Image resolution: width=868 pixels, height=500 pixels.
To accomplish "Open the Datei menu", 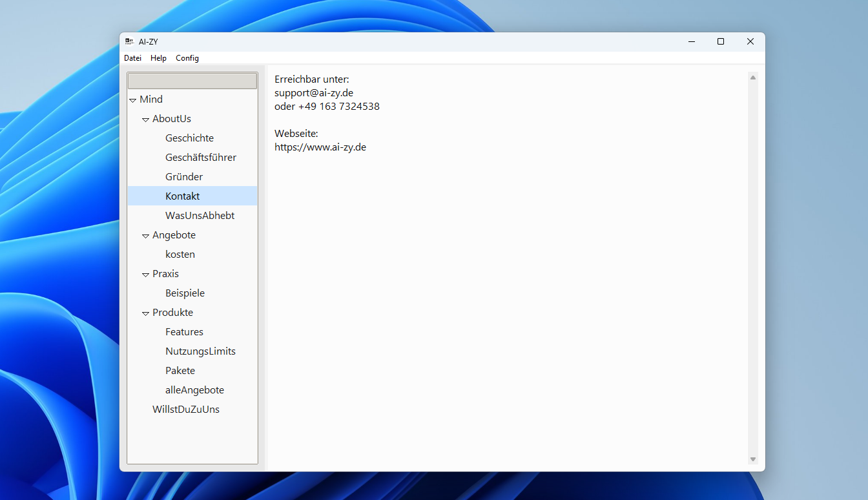I will coord(132,58).
